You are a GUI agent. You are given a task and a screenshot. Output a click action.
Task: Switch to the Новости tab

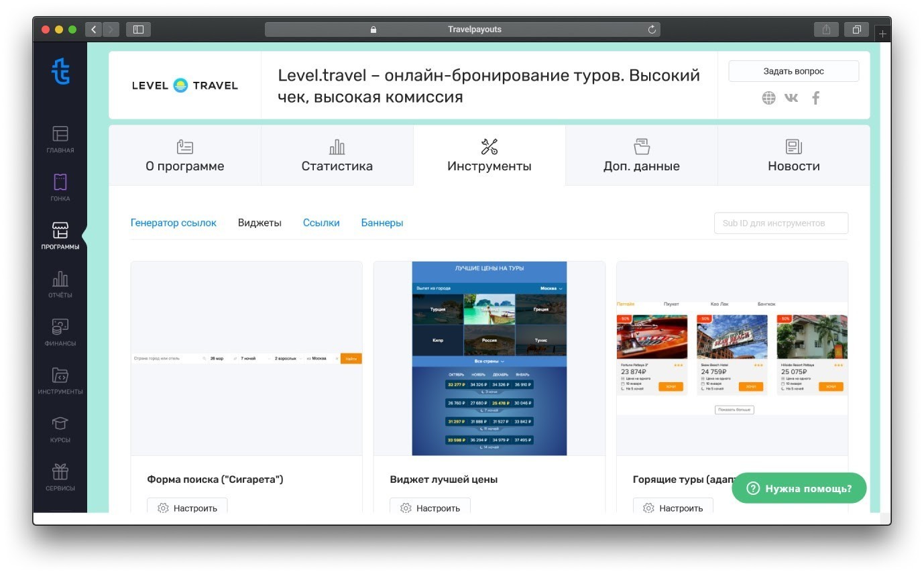[x=794, y=155]
